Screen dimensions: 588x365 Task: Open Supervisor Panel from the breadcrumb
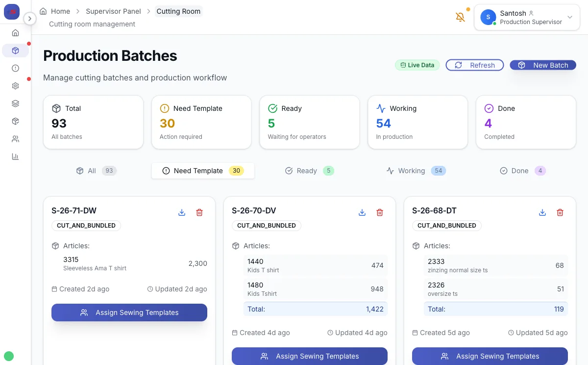pyautogui.click(x=113, y=11)
